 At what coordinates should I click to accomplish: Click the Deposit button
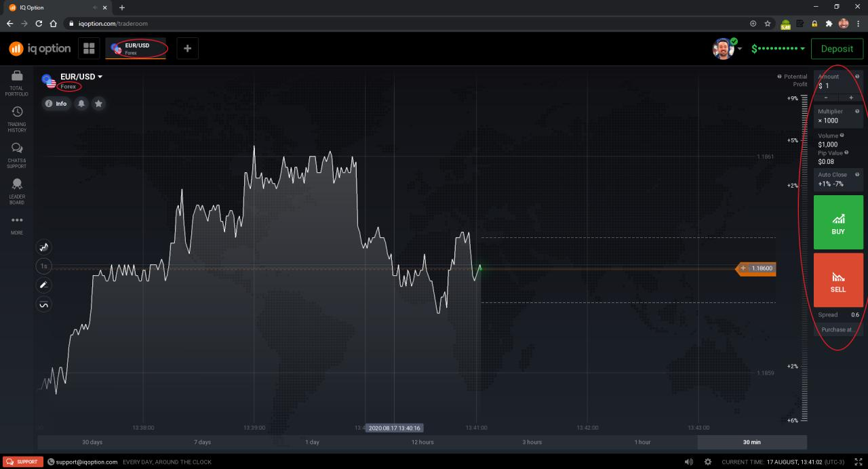pyautogui.click(x=837, y=49)
